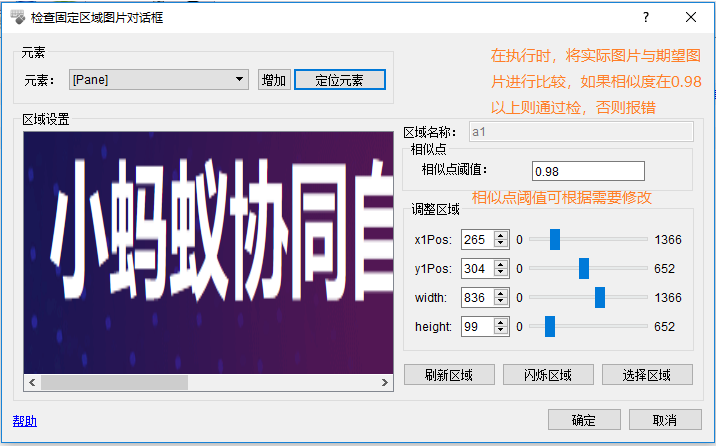This screenshot has width=719, height=446.
Task: Increase x1Pos with the up arrow
Action: [501, 236]
